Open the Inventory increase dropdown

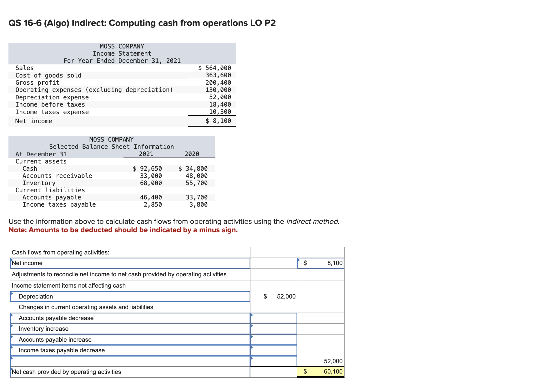click(x=130, y=329)
